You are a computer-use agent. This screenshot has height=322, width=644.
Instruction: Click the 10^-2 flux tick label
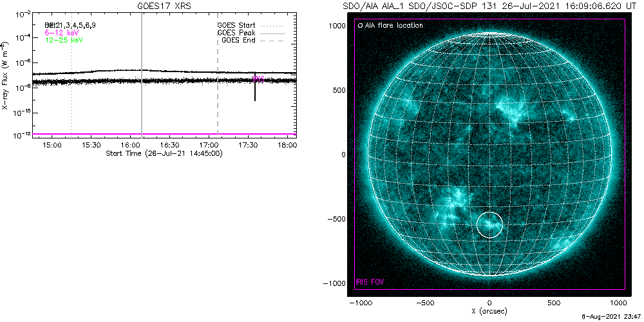[23, 14]
